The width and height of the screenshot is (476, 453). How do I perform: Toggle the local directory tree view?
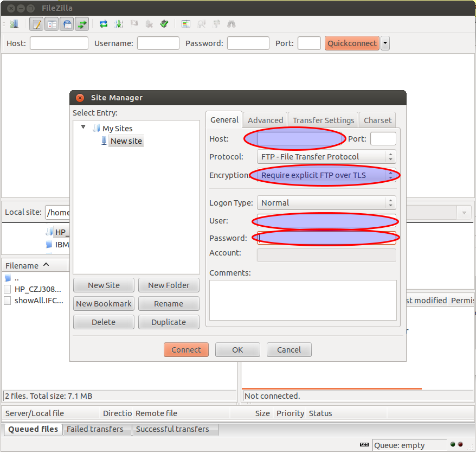pyautogui.click(x=52, y=24)
